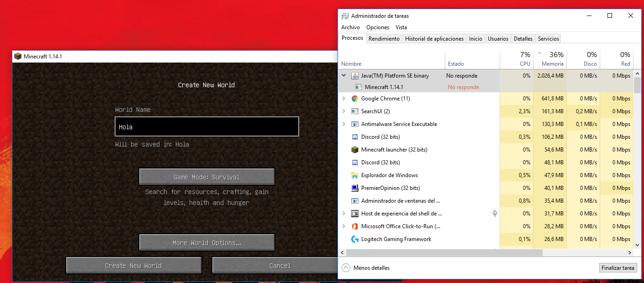Image resolution: width=644 pixels, height=283 pixels.
Task: Switch to the Historial de aplicaciones tab
Action: click(x=434, y=39)
